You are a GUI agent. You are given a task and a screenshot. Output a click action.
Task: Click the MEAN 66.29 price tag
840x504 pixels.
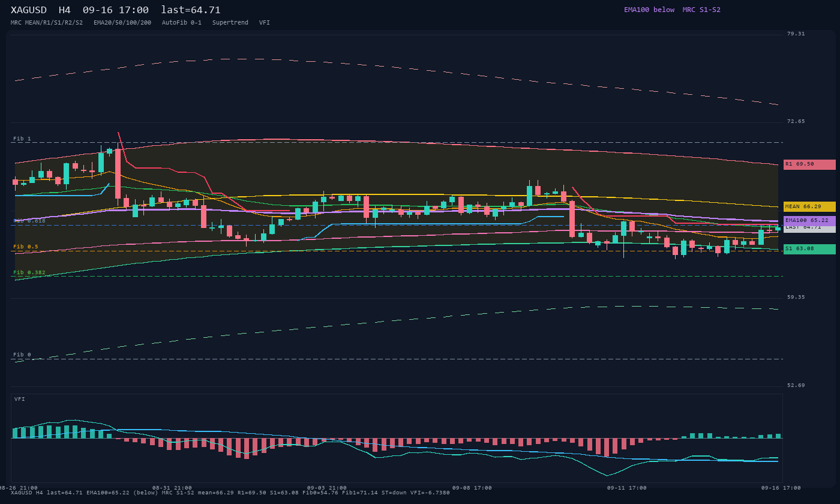pos(809,207)
